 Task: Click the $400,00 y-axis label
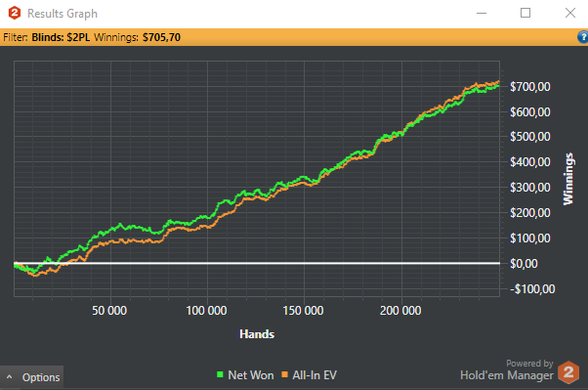(529, 162)
